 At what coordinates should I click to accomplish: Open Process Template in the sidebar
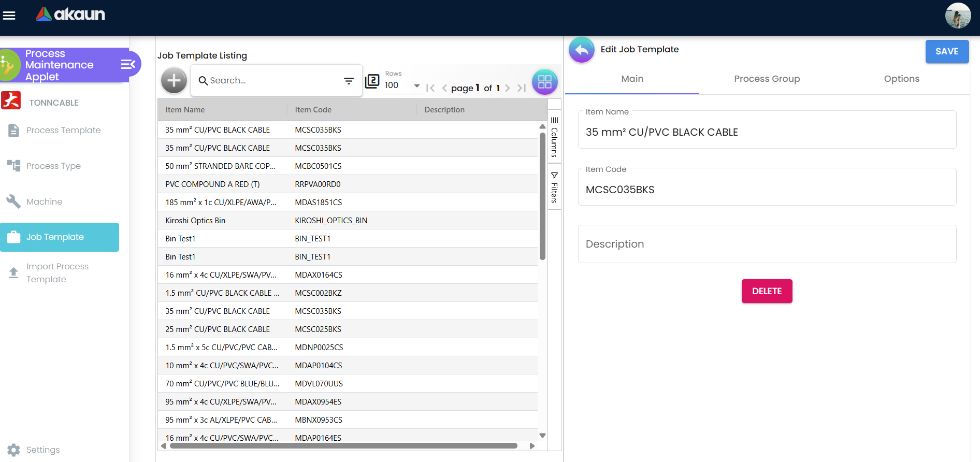coord(63,130)
